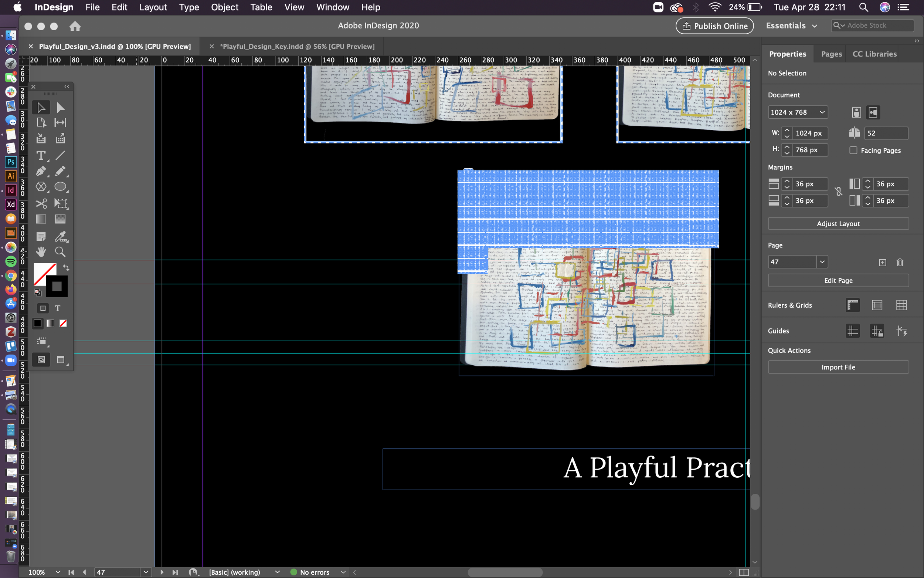This screenshot has width=924, height=578.
Task: Select the Hand tool
Action: 41,251
